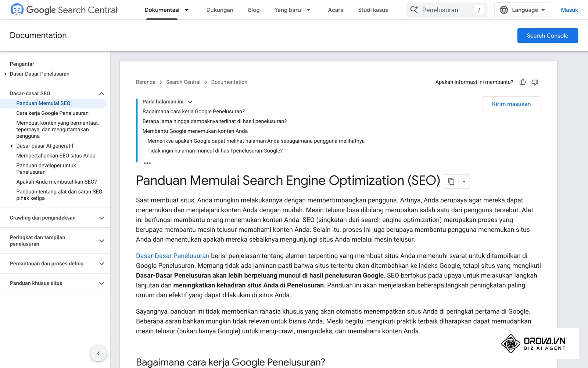Open Apakah Anda membutuhkan SEO? item
588x368 pixels.
pos(57,182)
